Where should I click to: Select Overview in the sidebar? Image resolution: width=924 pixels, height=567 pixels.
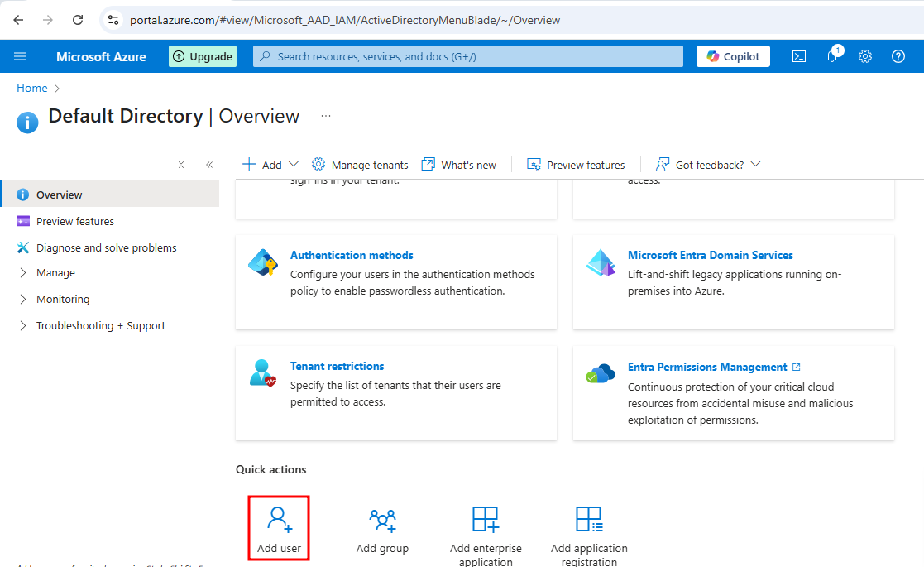[x=110, y=195]
